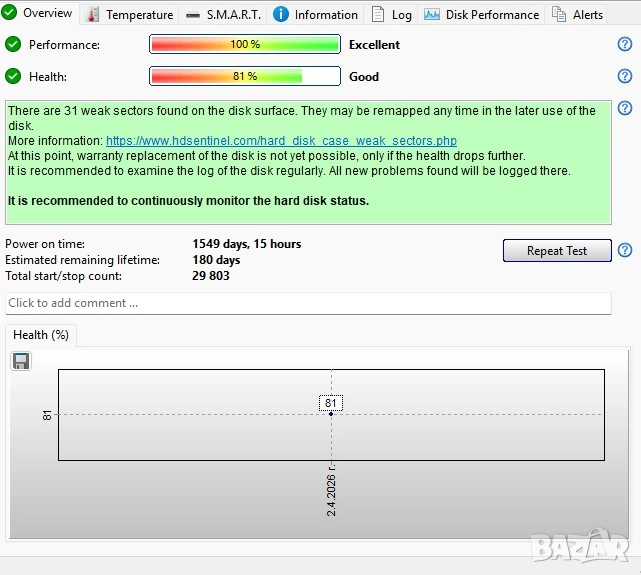
Task: Click the thermometer icon on Temperature tab
Action: tap(94, 15)
